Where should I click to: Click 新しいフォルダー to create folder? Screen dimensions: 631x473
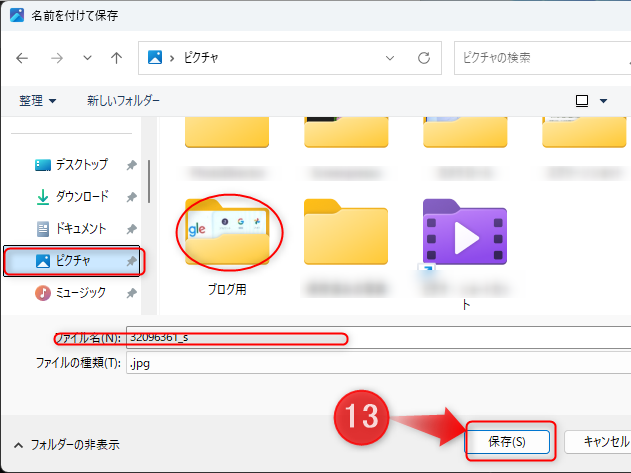pos(123,101)
